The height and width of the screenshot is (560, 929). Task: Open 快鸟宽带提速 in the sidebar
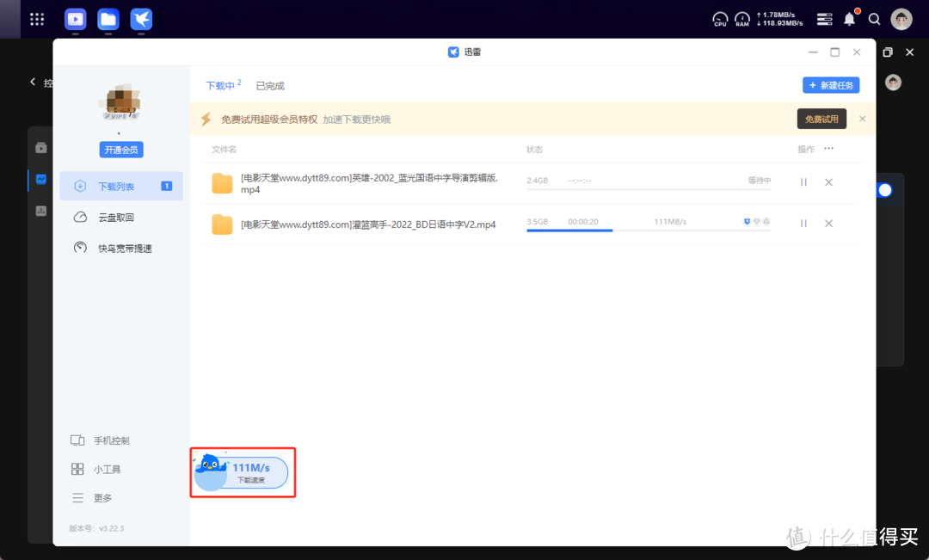tap(124, 249)
